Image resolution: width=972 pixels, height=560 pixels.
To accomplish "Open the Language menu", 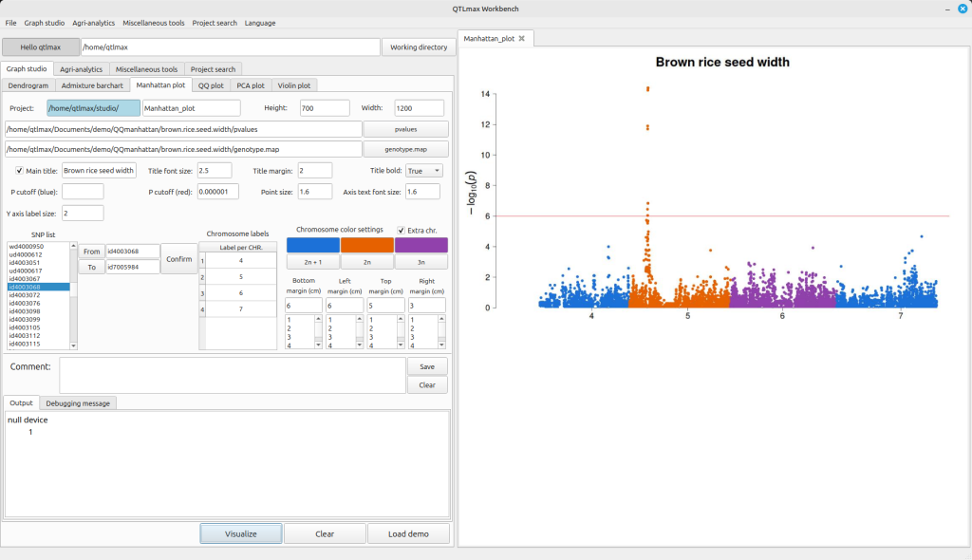I will pyautogui.click(x=260, y=22).
